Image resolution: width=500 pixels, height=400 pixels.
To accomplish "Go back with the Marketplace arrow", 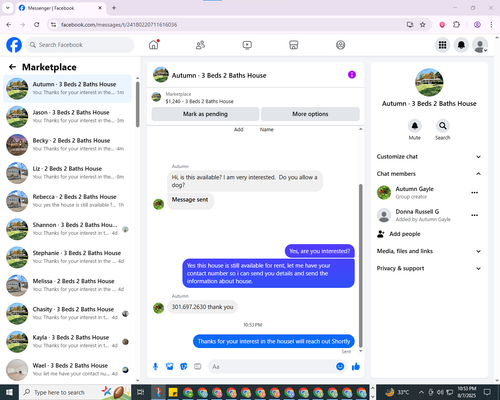I will (12, 67).
